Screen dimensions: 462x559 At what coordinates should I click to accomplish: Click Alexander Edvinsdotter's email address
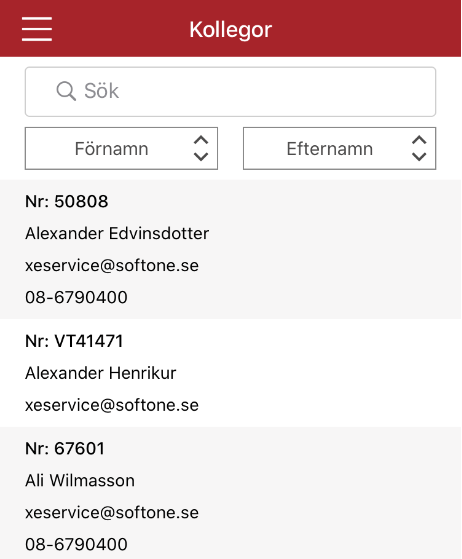112,266
